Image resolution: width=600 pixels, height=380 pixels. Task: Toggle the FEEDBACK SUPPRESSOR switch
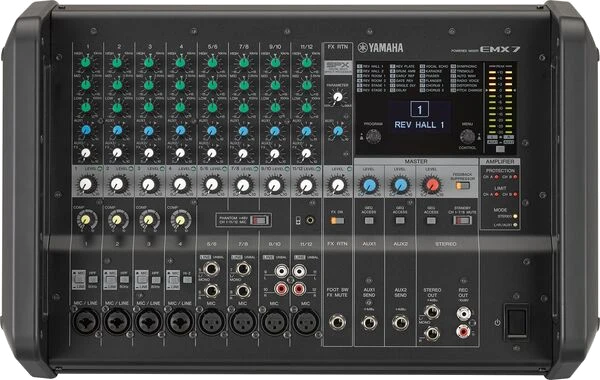(x=463, y=186)
